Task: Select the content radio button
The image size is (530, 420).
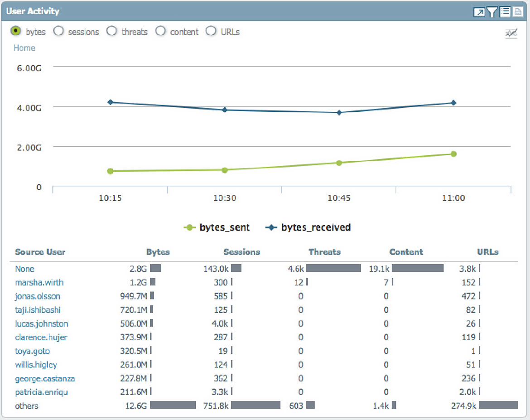Action: tap(160, 31)
